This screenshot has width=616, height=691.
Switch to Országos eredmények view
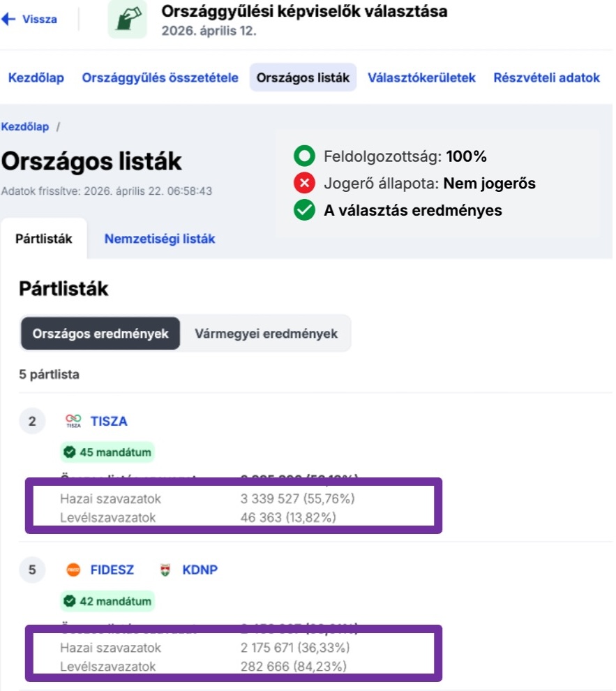(x=100, y=334)
